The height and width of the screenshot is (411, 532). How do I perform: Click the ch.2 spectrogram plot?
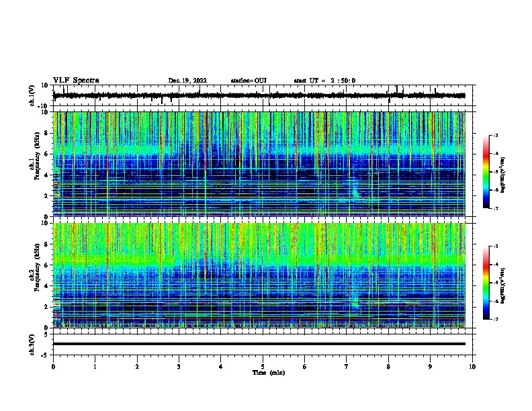click(259, 275)
